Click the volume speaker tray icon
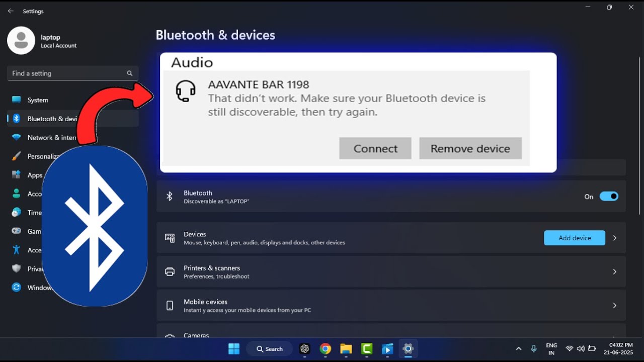Image resolution: width=644 pixels, height=362 pixels. pyautogui.click(x=581, y=348)
